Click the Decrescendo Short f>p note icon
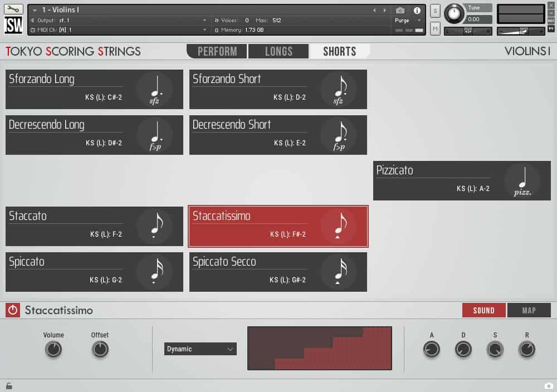This screenshot has height=392, width=557. pos(339,135)
